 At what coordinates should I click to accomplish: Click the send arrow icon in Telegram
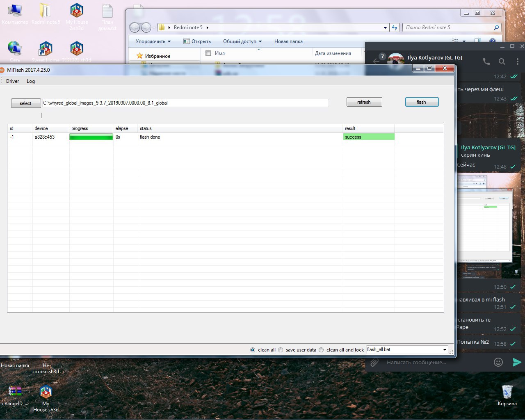(x=517, y=362)
